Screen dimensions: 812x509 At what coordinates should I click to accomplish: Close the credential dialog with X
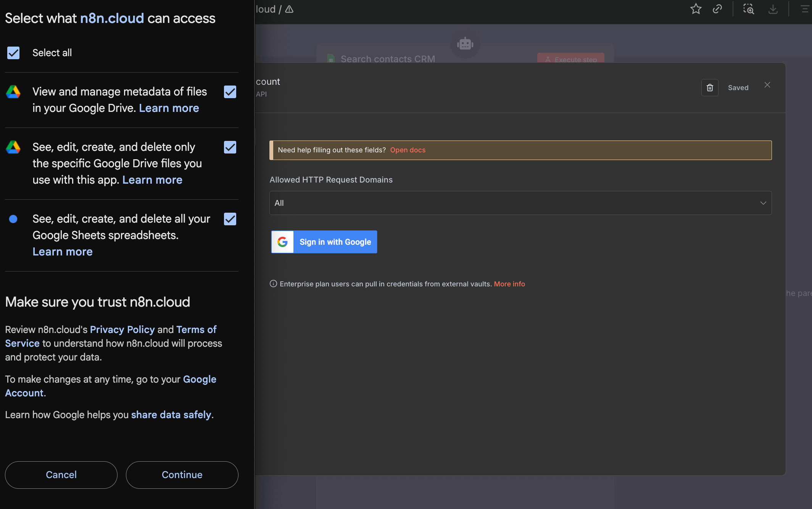[x=767, y=85]
